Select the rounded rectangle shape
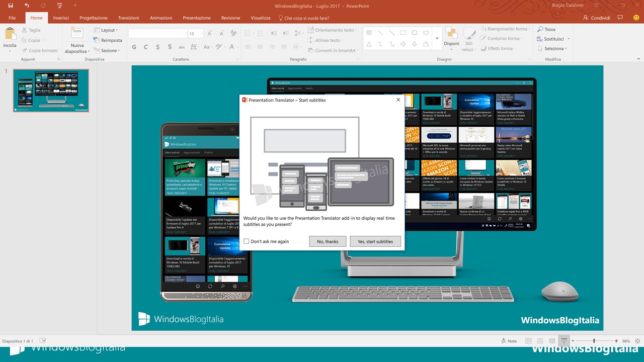Image resolution: width=644 pixels, height=362 pixels. tap(426, 33)
